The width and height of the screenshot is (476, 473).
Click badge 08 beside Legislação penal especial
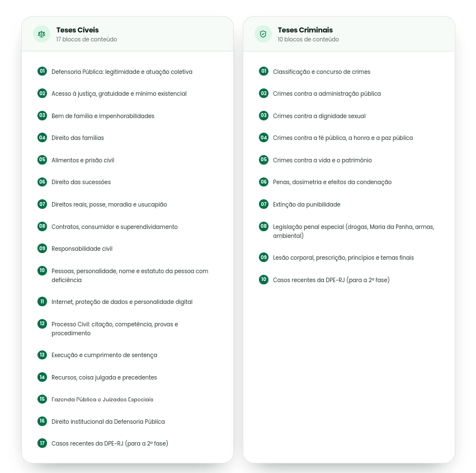(263, 226)
